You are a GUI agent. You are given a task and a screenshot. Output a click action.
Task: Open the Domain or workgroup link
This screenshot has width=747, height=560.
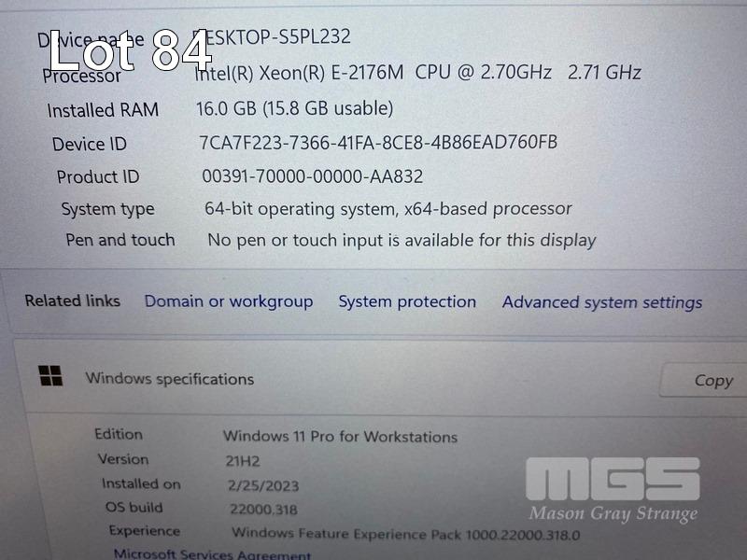[x=229, y=301]
